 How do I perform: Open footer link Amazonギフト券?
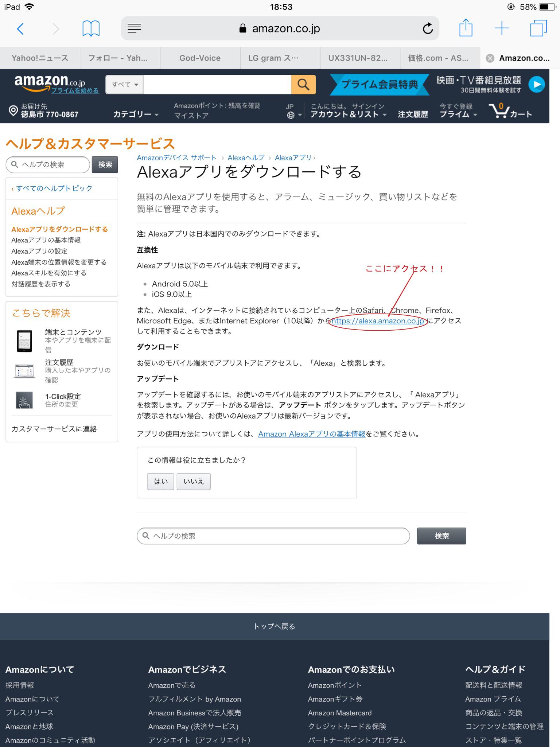(335, 699)
